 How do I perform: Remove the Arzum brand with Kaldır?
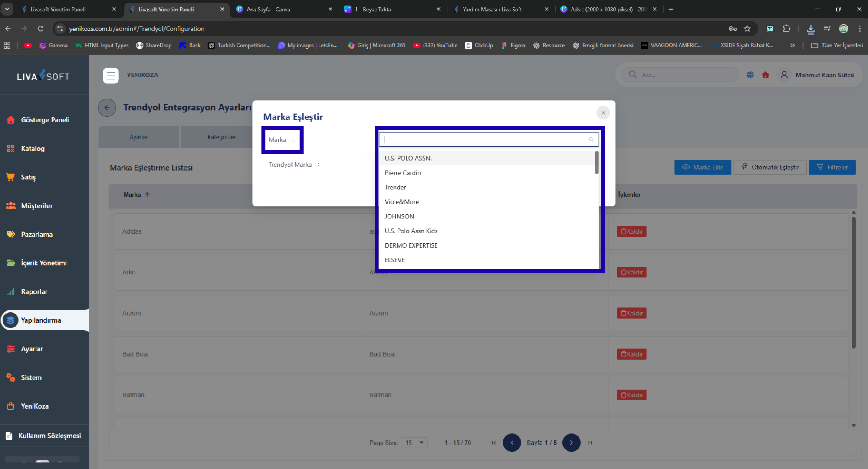coord(631,313)
